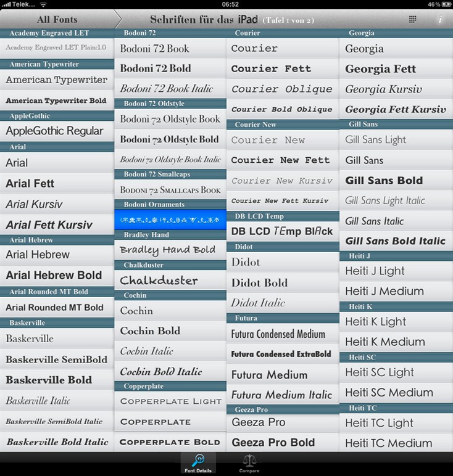Tap the title 'Schriften für das iPad'
Screen dimensions: 453x476
(204, 20)
